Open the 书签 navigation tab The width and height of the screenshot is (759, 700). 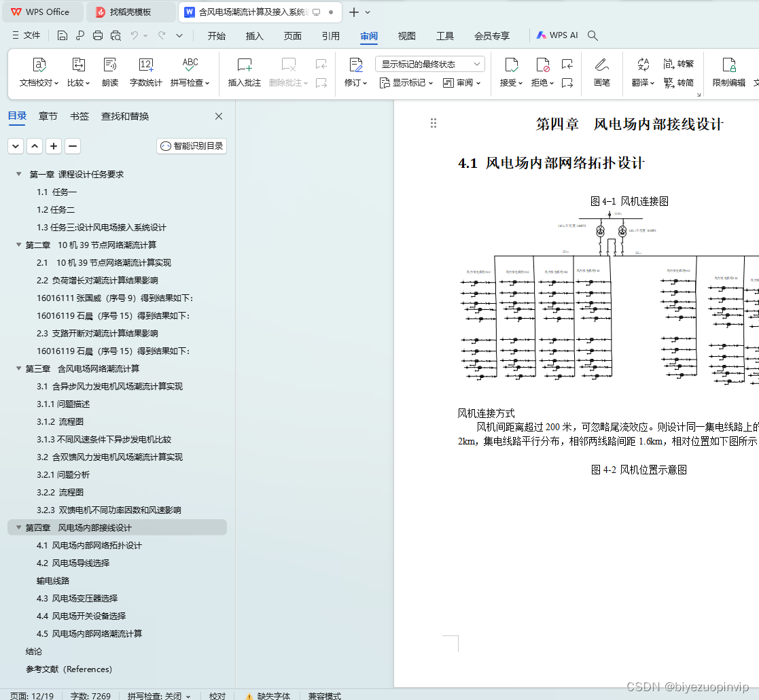click(80, 116)
